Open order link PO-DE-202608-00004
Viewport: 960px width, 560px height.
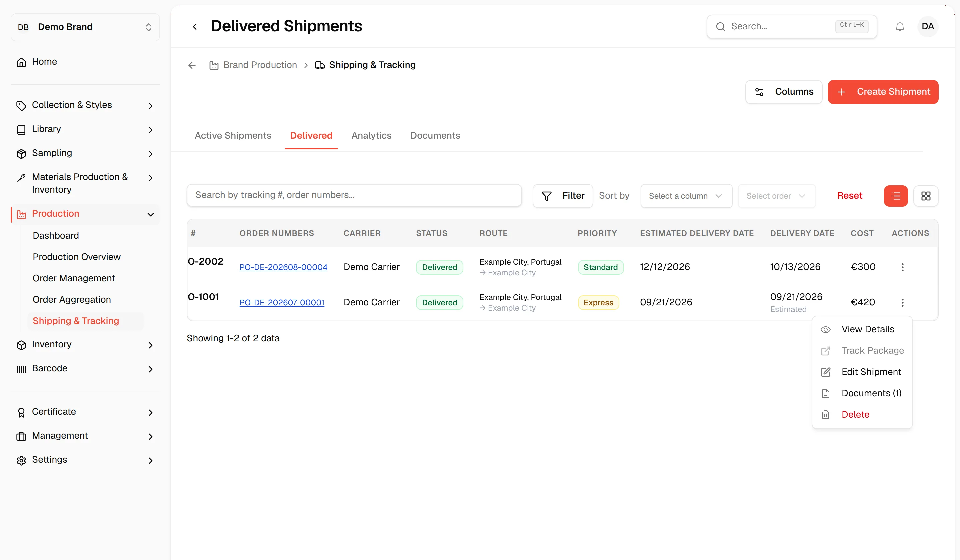283,267
